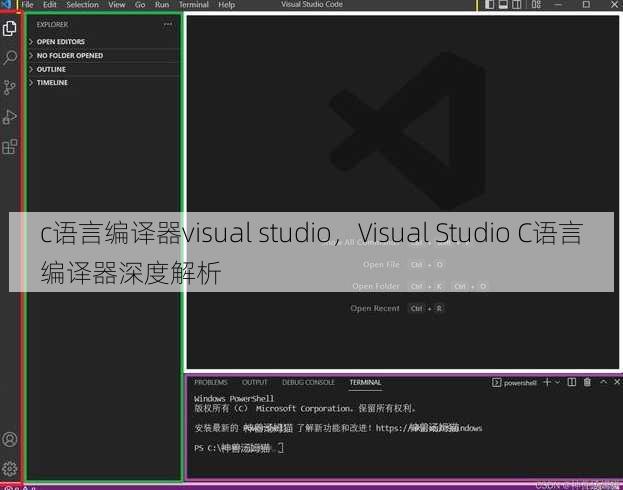
Task: Click the Windows PowerShell line in terminal
Action: [234, 398]
